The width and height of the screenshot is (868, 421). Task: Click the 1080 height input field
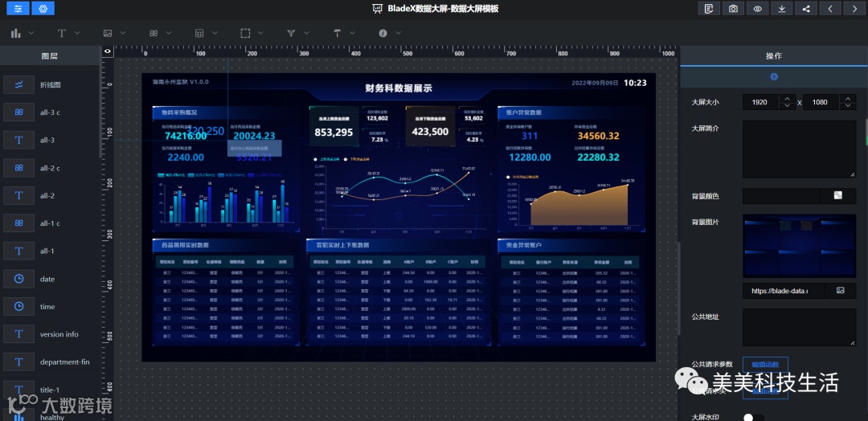click(822, 102)
